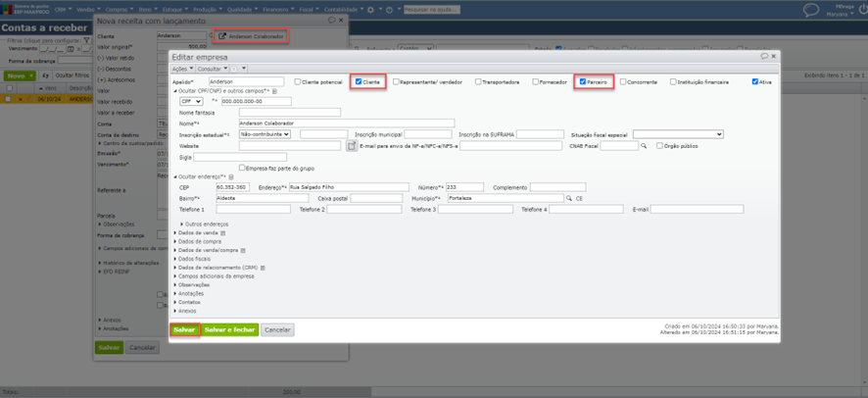This screenshot has height=398, width=868.
Task: Check Empresa faz parte do grupo
Action: (242, 168)
